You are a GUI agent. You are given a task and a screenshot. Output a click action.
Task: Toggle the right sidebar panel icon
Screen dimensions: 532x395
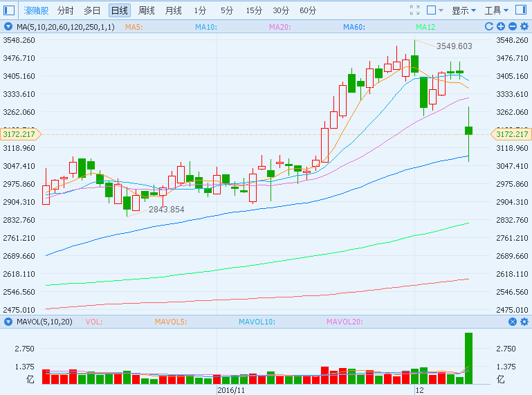click(521, 10)
